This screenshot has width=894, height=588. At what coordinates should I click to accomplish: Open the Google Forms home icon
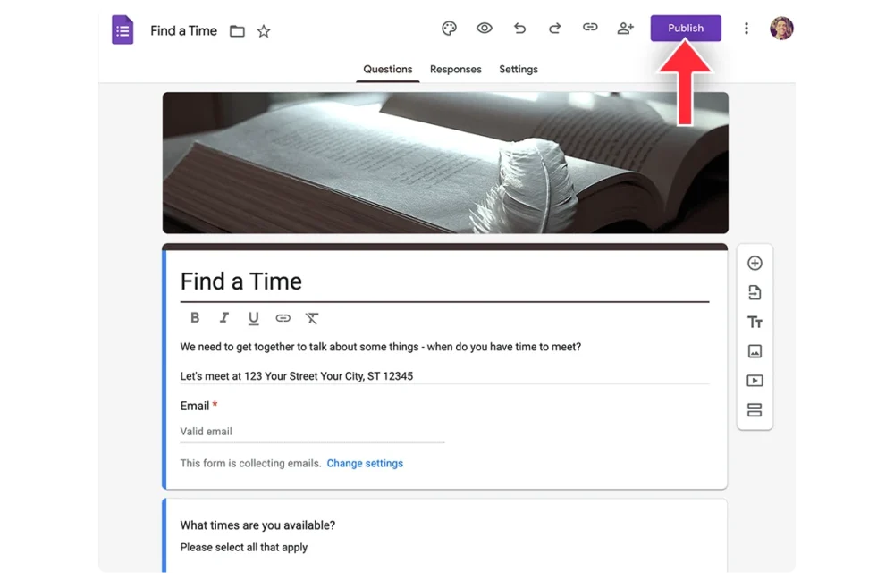(x=122, y=29)
